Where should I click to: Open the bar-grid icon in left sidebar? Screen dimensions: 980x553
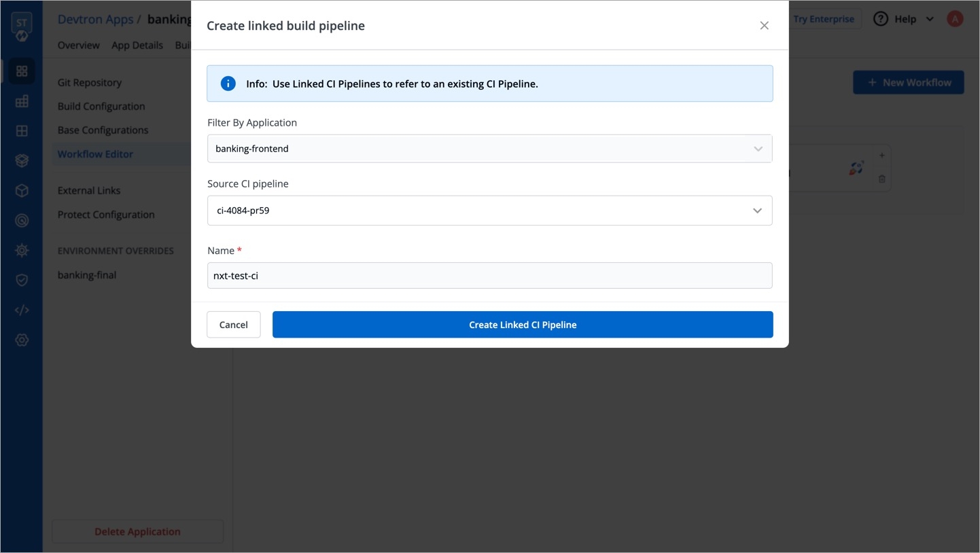coord(22,101)
